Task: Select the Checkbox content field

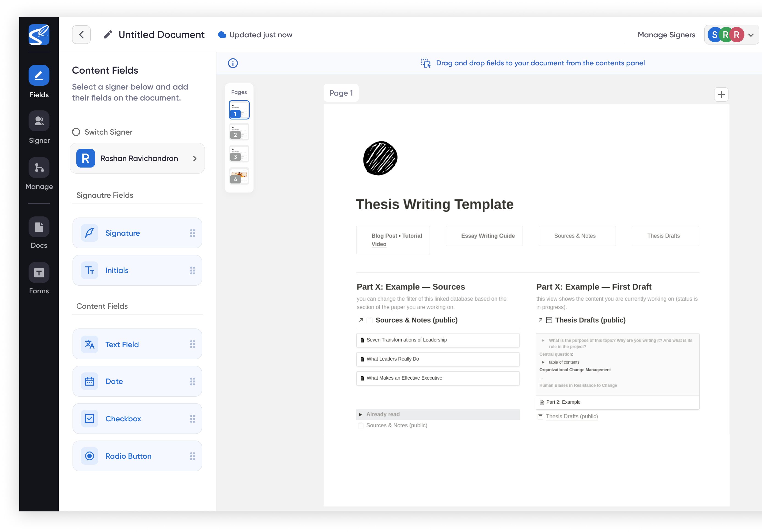Action: (137, 419)
